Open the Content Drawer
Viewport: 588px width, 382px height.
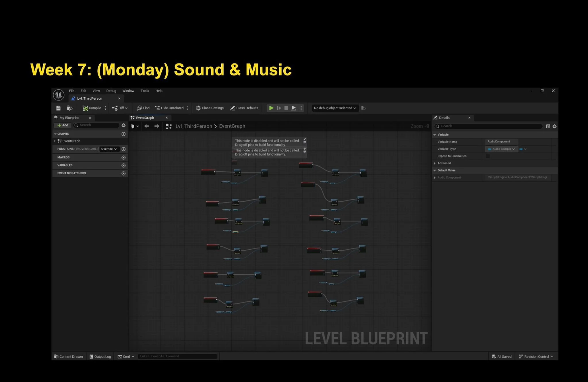click(69, 356)
